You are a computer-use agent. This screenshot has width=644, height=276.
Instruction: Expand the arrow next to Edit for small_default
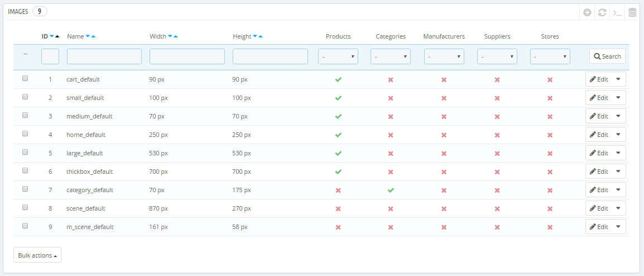618,97
